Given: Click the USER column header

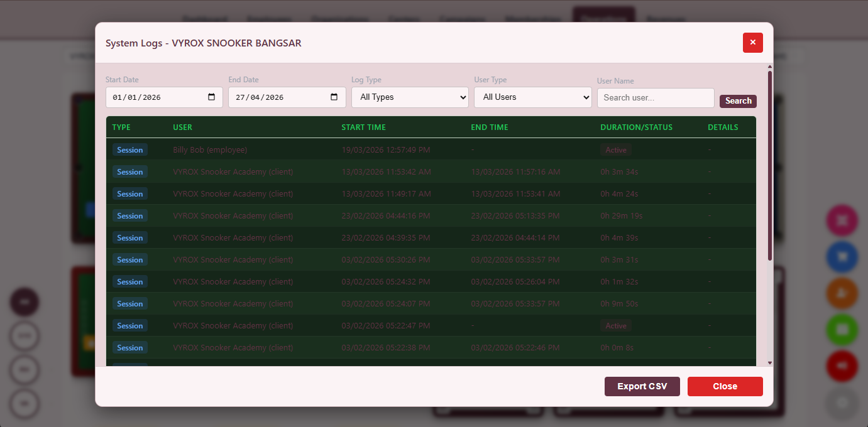Looking at the screenshot, I should click(x=182, y=127).
